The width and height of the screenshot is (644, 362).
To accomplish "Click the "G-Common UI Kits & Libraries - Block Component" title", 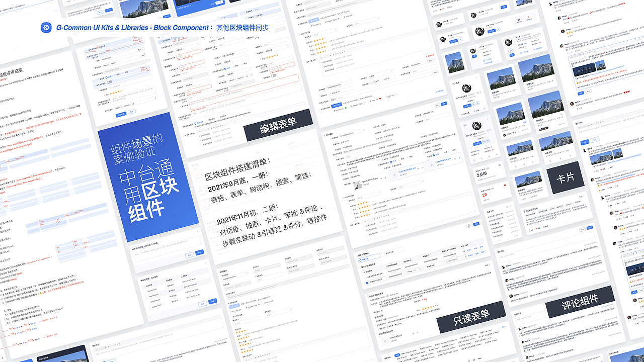I will coord(132,28).
